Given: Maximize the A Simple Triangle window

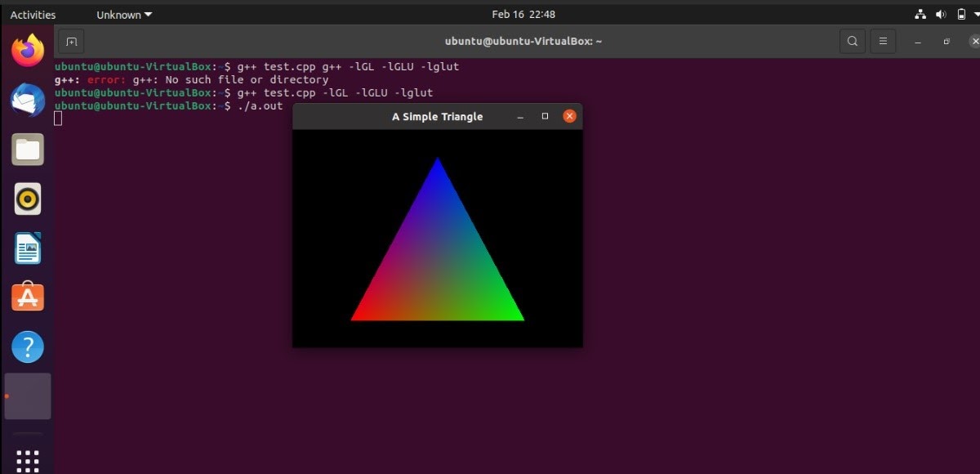Looking at the screenshot, I should tap(545, 116).
